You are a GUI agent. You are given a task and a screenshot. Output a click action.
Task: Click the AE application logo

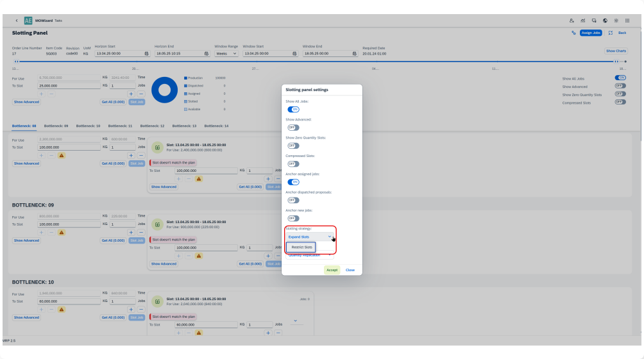pos(28,21)
